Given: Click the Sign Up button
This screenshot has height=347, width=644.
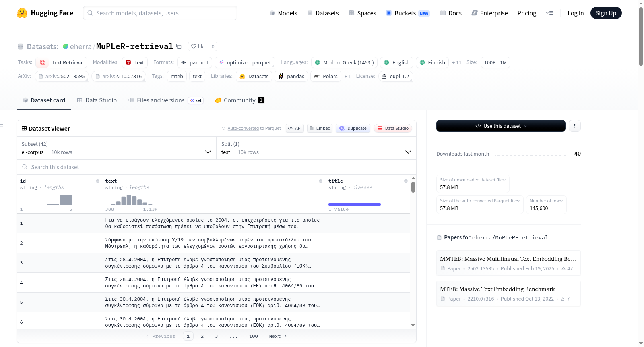Looking at the screenshot, I should coord(606,13).
